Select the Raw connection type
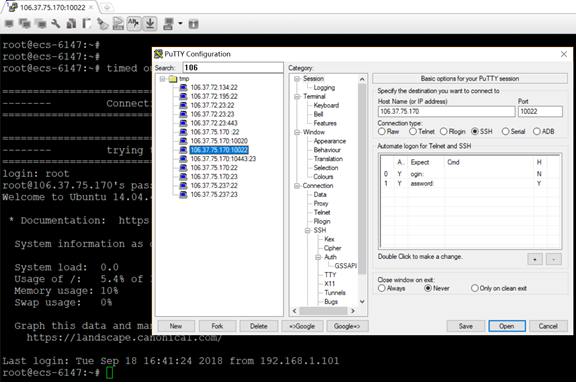Image resolution: width=576 pixels, height=382 pixels. click(x=382, y=131)
